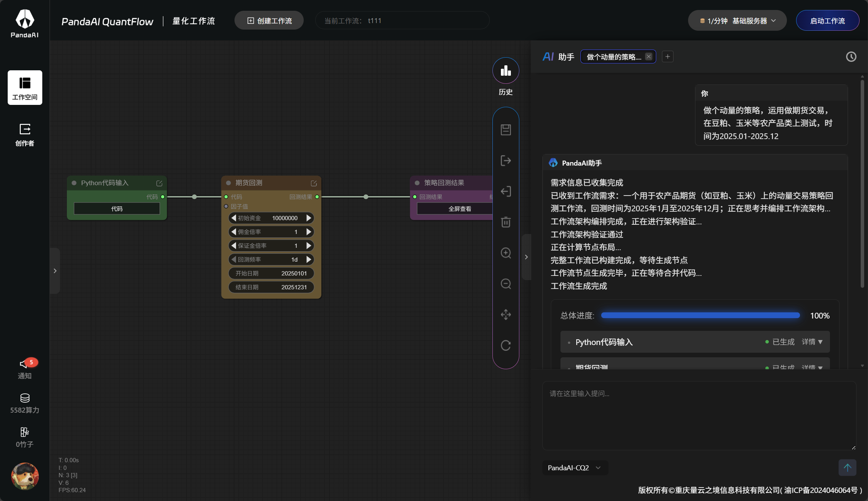The height and width of the screenshot is (501, 868).
Task: Click the 启动工作流 button
Action: pyautogui.click(x=828, y=21)
